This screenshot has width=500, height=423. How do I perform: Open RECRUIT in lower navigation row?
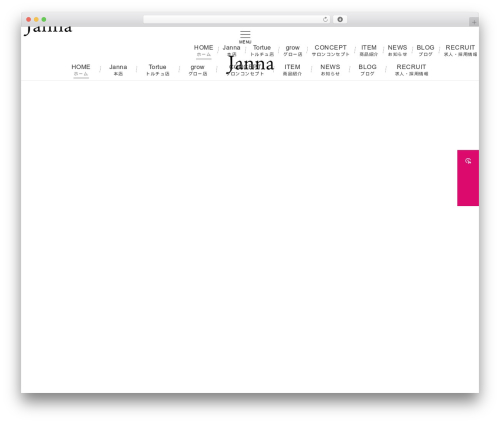click(x=411, y=70)
